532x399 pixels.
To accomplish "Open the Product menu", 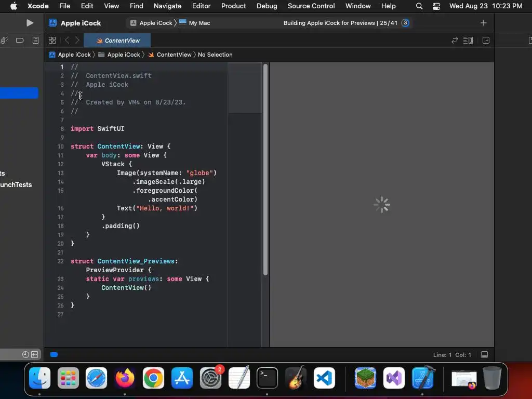I will (x=233, y=6).
